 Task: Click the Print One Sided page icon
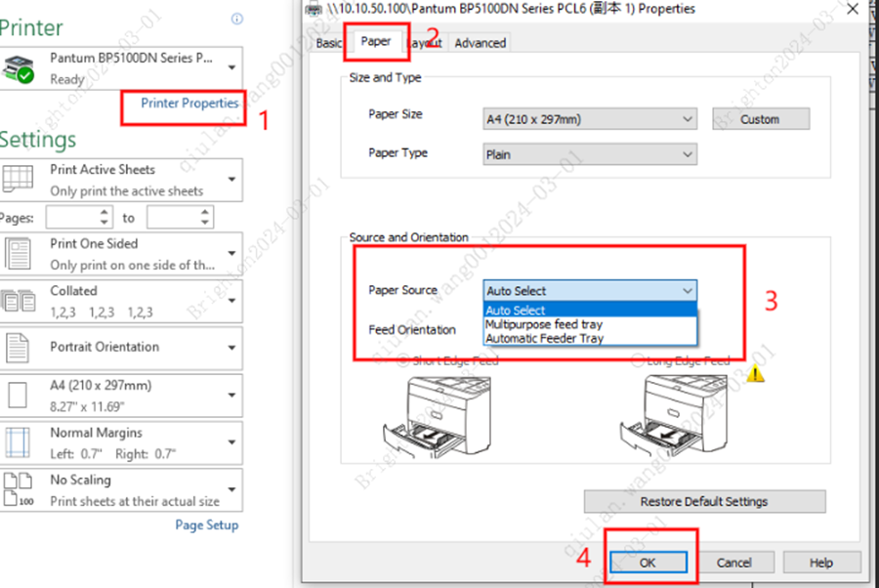[x=18, y=253]
